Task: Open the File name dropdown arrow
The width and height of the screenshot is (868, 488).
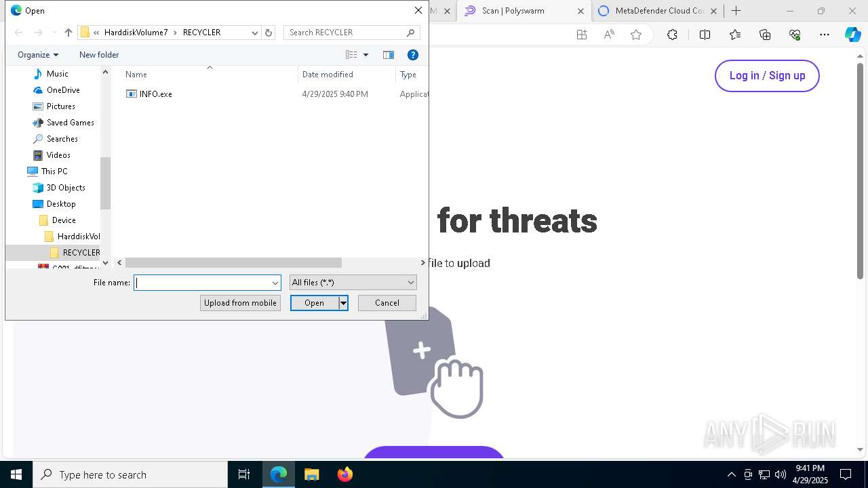Action: [x=275, y=283]
